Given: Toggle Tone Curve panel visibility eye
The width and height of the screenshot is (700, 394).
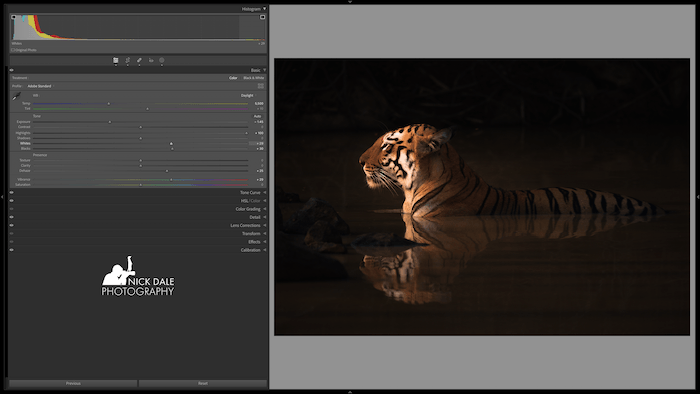Looking at the screenshot, I should click(12, 192).
